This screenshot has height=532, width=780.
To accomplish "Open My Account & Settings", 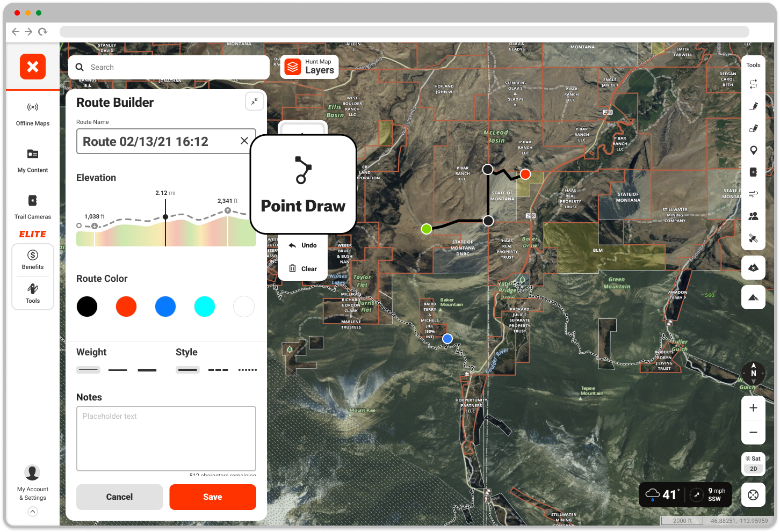I will click(33, 483).
